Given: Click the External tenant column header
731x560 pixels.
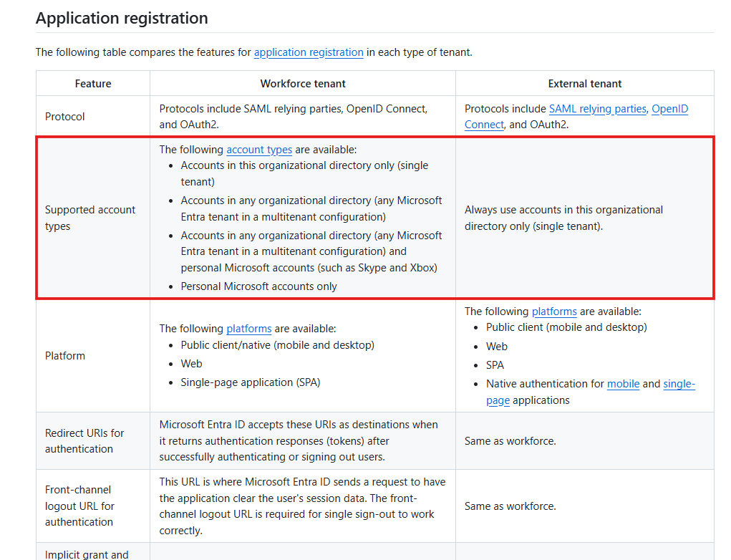Looking at the screenshot, I should [585, 84].
